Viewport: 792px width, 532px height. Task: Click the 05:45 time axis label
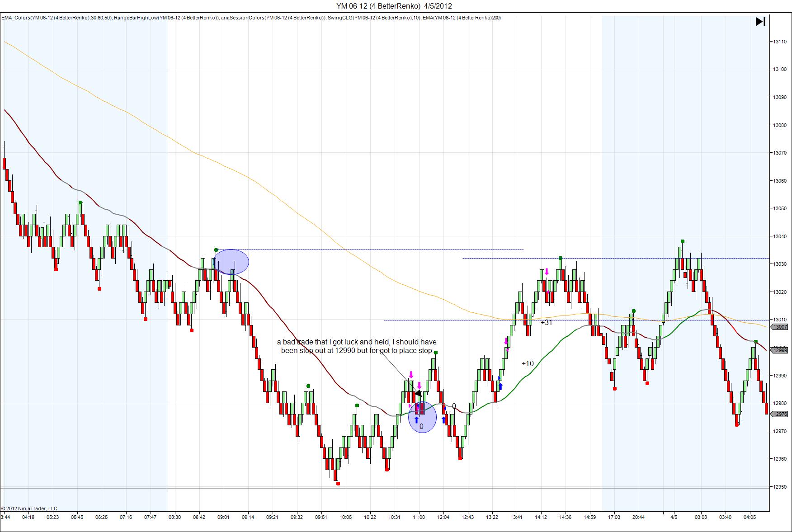coord(77,517)
